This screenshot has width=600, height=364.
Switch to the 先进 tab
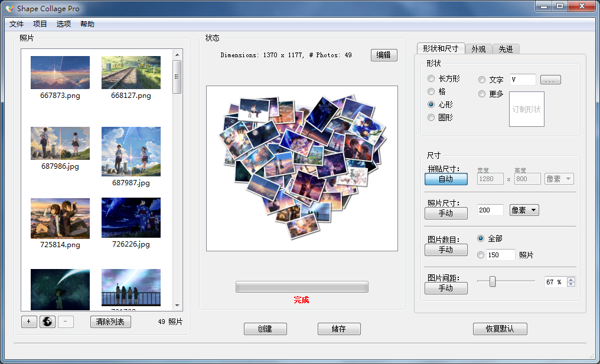[506, 49]
